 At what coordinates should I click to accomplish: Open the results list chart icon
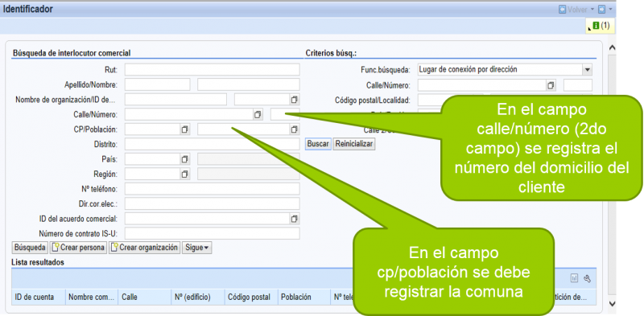point(574,279)
